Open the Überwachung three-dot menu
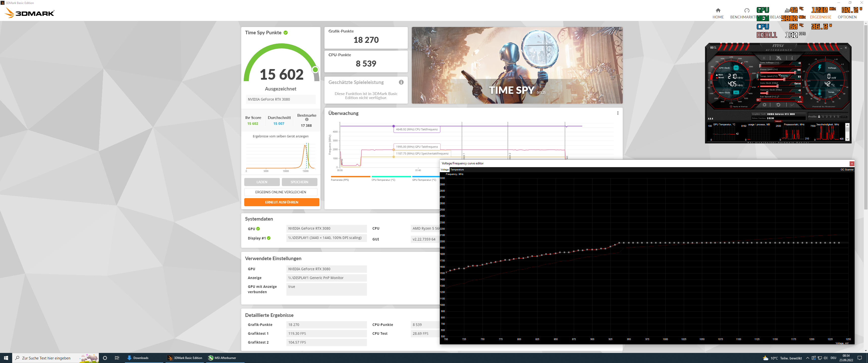The image size is (868, 363). click(x=618, y=113)
